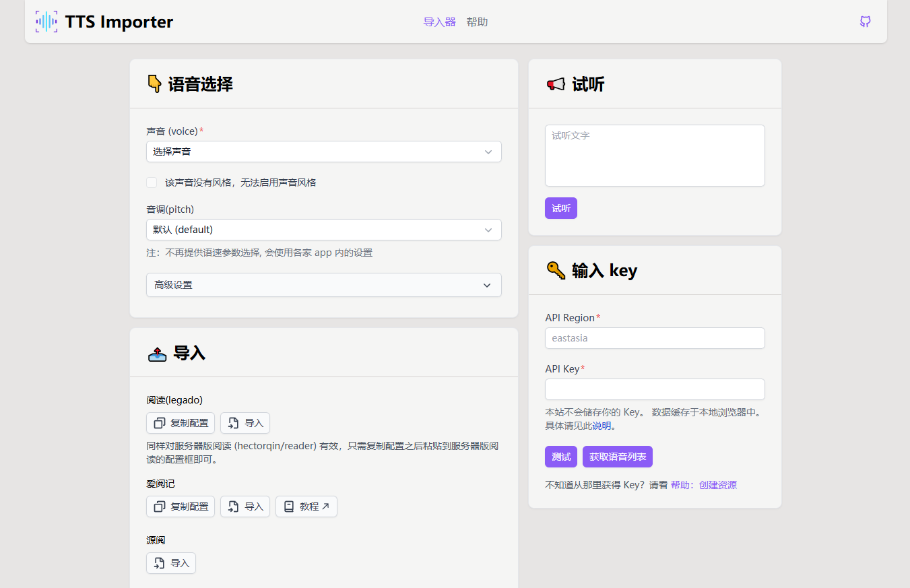
Task: Toggle the voice style checkbox
Action: [x=152, y=182]
